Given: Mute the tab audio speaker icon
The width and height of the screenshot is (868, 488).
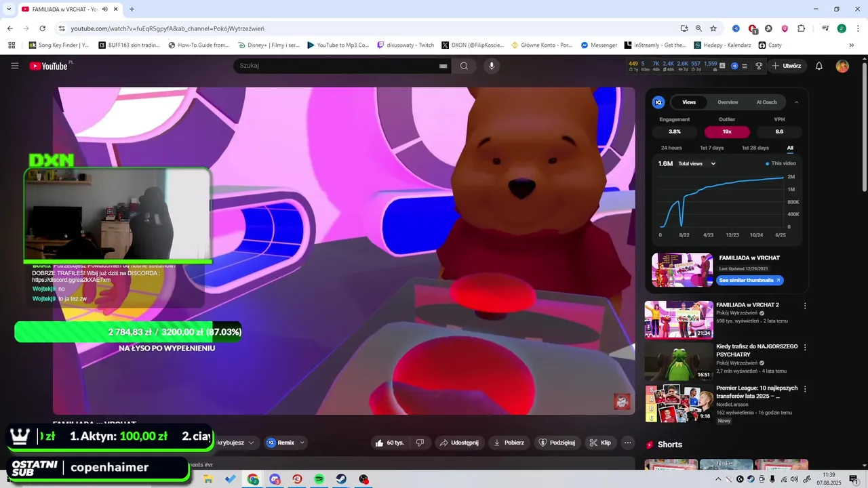Looking at the screenshot, I should point(104,9).
